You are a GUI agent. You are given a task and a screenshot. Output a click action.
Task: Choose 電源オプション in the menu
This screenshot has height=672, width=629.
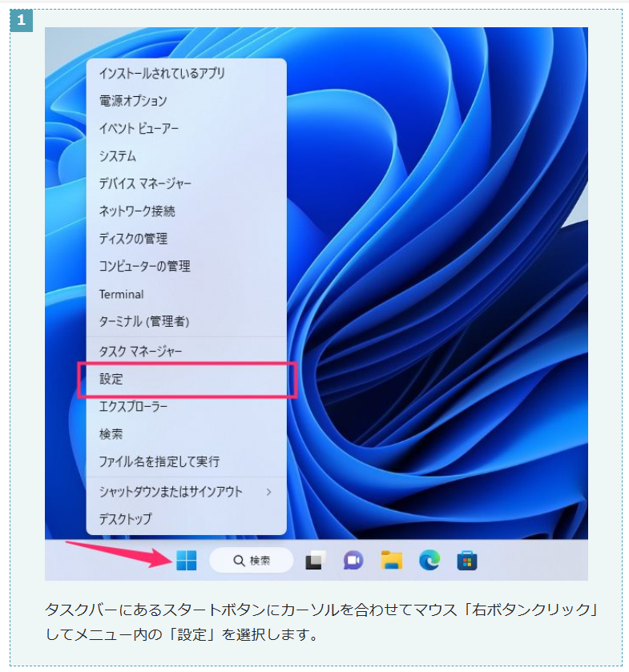[x=187, y=101]
